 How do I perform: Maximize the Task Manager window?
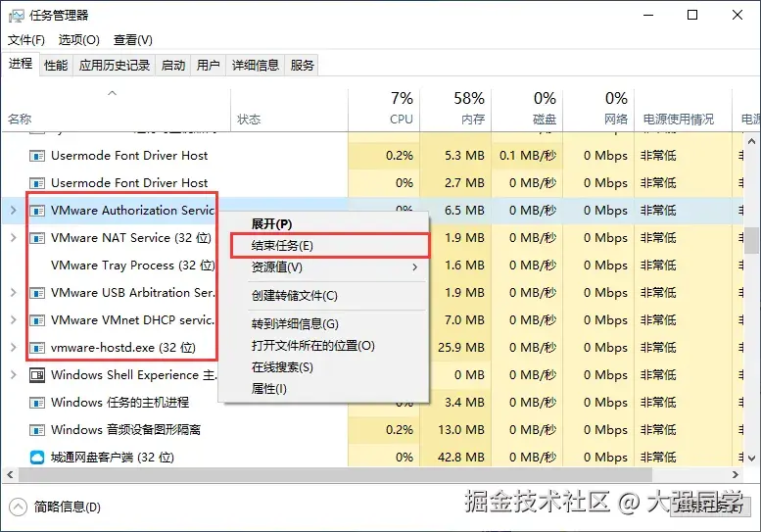(692, 15)
